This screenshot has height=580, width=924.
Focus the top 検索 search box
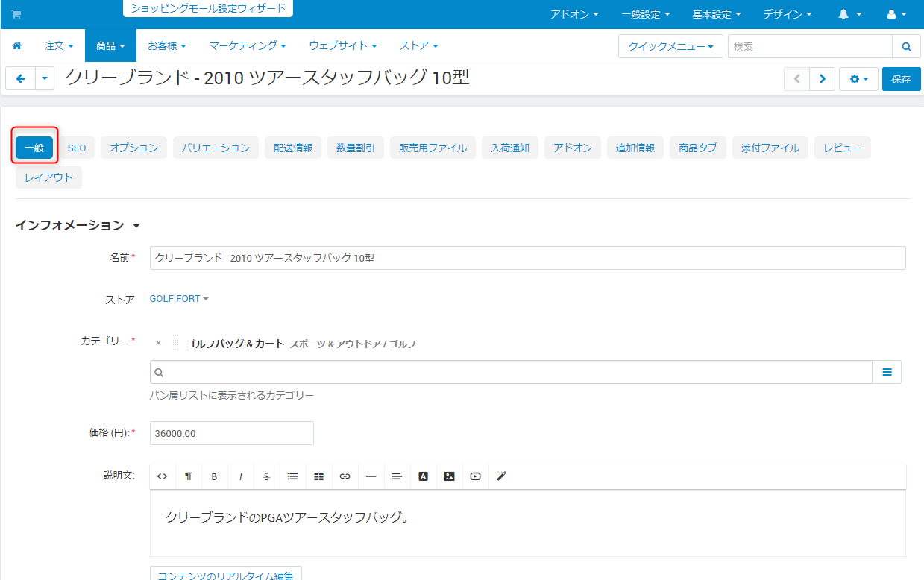pos(810,46)
